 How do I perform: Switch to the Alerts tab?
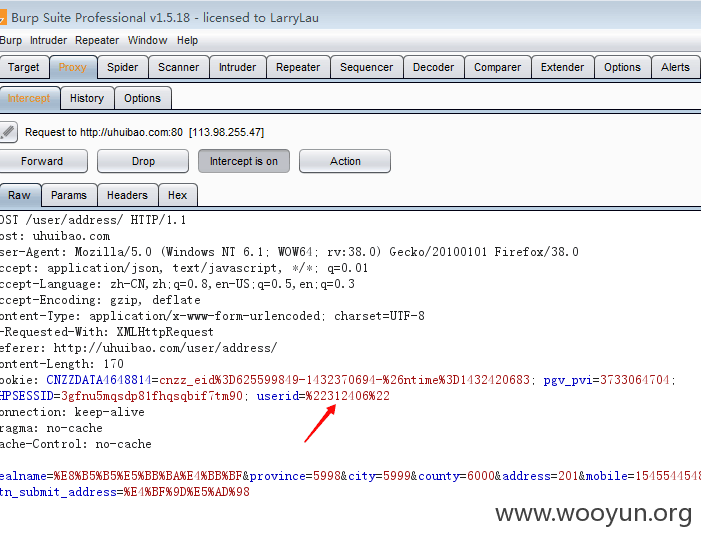676,68
